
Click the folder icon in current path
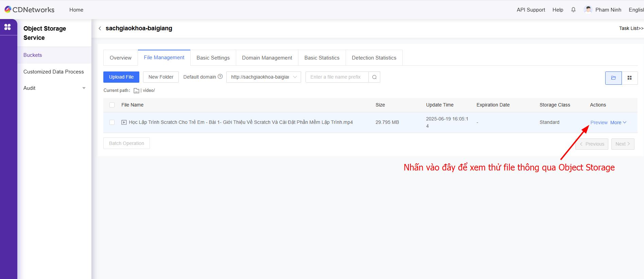tap(136, 91)
